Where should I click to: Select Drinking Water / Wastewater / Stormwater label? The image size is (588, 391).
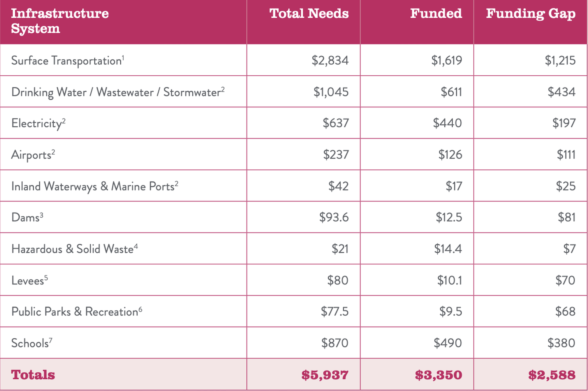point(118,92)
